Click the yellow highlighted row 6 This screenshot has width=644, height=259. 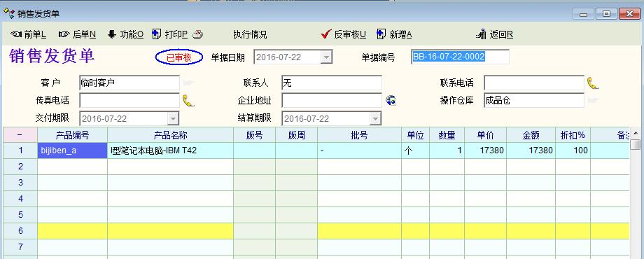pos(316,231)
